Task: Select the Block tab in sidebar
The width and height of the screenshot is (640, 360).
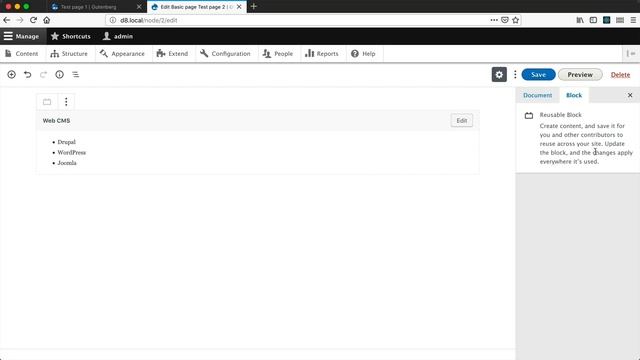Action: click(574, 95)
